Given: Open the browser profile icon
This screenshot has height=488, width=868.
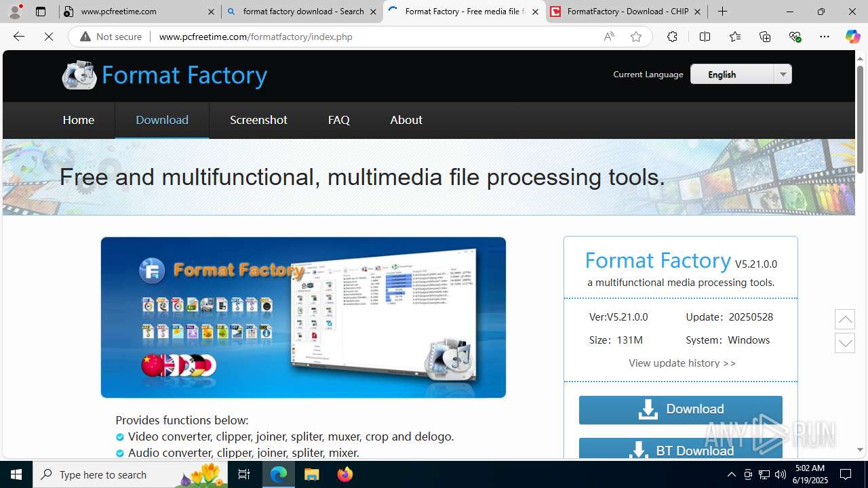Looking at the screenshot, I should [15, 12].
